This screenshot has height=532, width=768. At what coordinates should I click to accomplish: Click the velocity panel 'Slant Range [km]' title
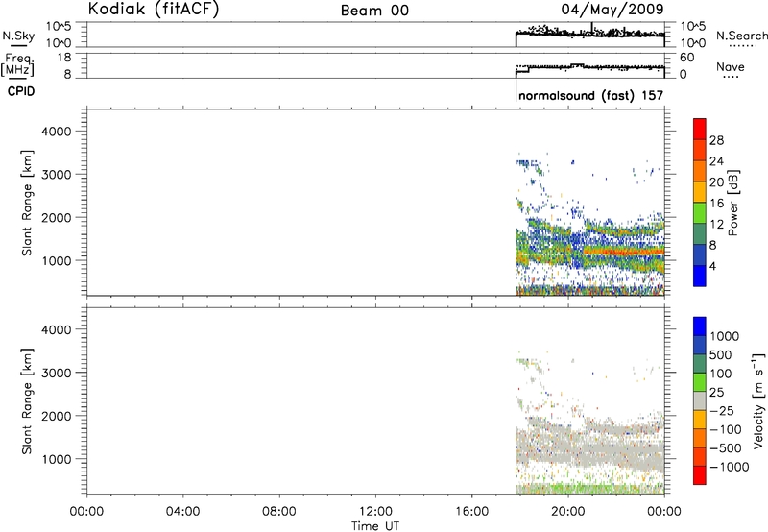[27, 401]
